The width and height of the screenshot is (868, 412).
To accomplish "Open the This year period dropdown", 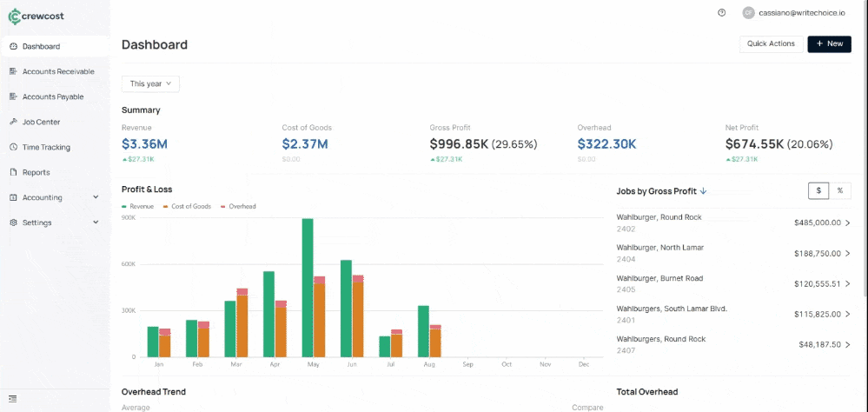I will [x=150, y=83].
